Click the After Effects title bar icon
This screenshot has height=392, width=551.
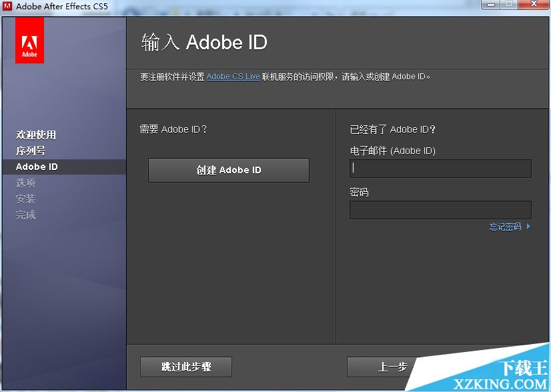[7, 6]
